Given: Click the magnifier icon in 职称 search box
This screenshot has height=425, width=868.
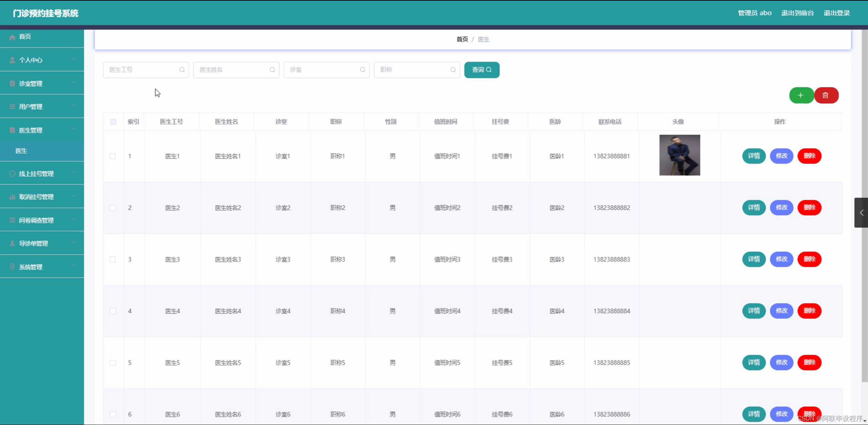Looking at the screenshot, I should (452, 70).
